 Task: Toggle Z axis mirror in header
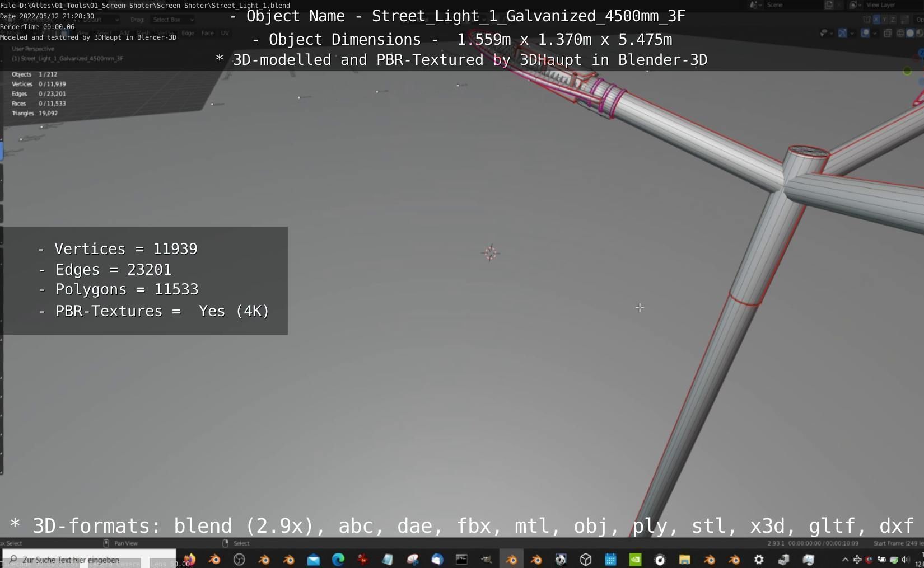coord(893,20)
